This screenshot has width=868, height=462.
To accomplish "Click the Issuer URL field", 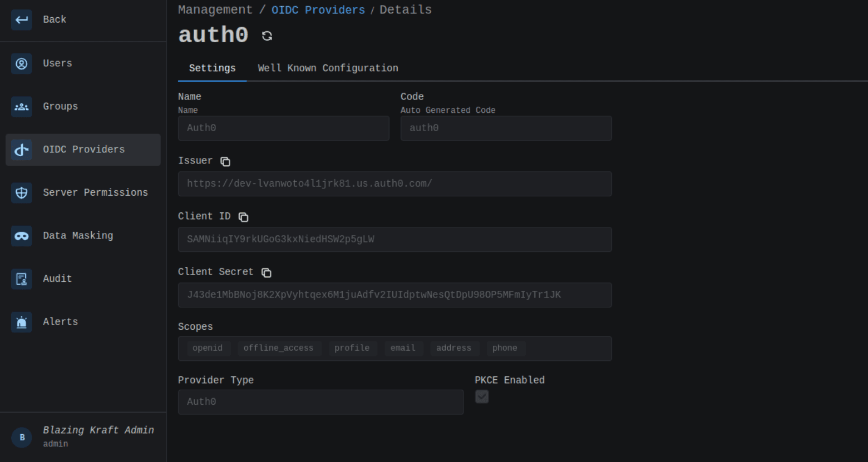I will [x=395, y=184].
